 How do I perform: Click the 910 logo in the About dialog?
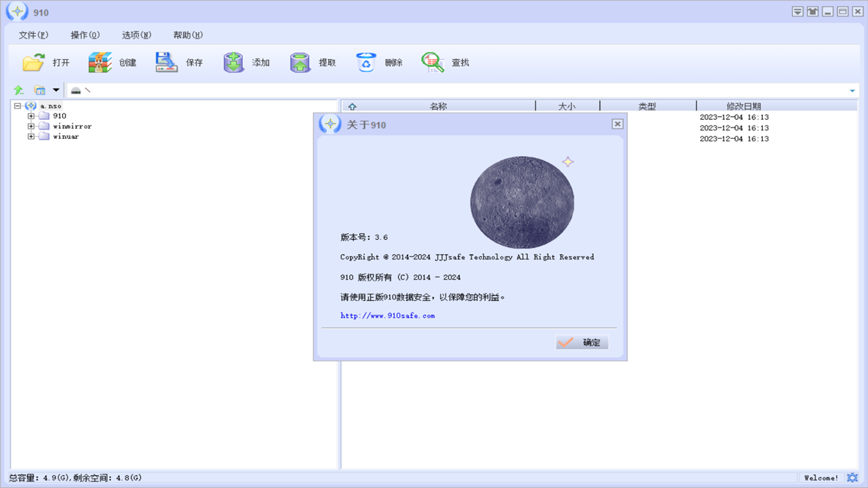330,125
